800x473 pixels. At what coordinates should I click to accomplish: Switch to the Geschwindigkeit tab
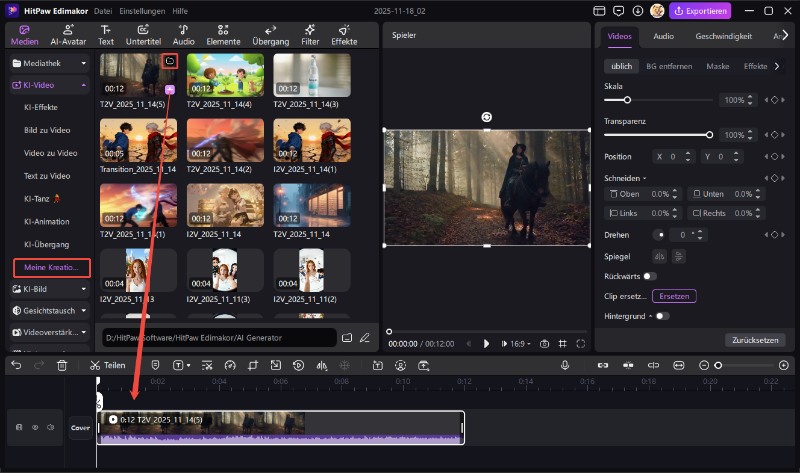coord(723,36)
